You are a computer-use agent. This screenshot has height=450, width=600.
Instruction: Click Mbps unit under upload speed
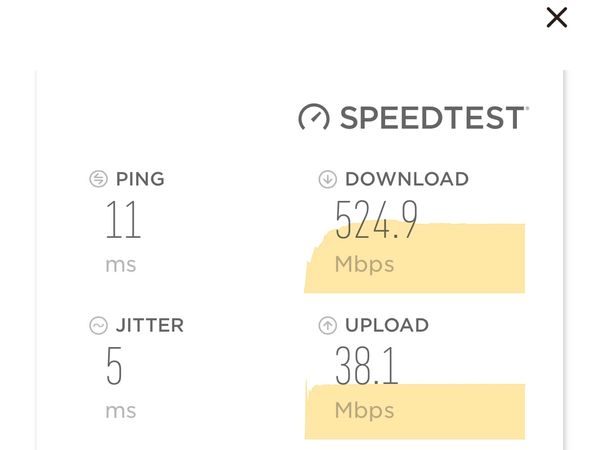point(364,411)
